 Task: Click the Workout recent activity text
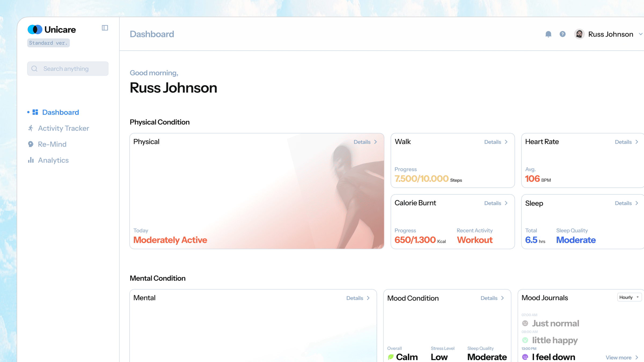(x=475, y=240)
